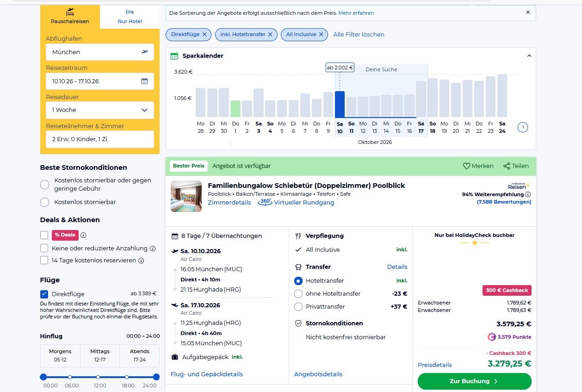Share the offer via Teilen
The height and width of the screenshot is (392, 582).
point(516,166)
